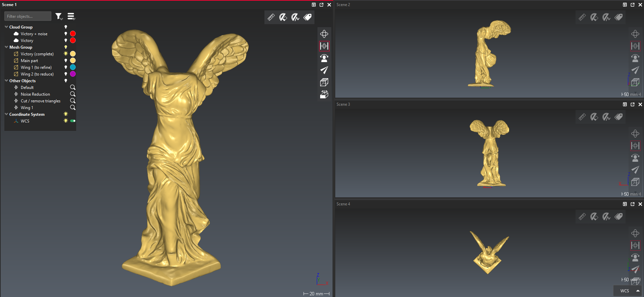Image resolution: width=644 pixels, height=297 pixels.
Task: Open the list options dropdown menu
Action: (x=71, y=16)
